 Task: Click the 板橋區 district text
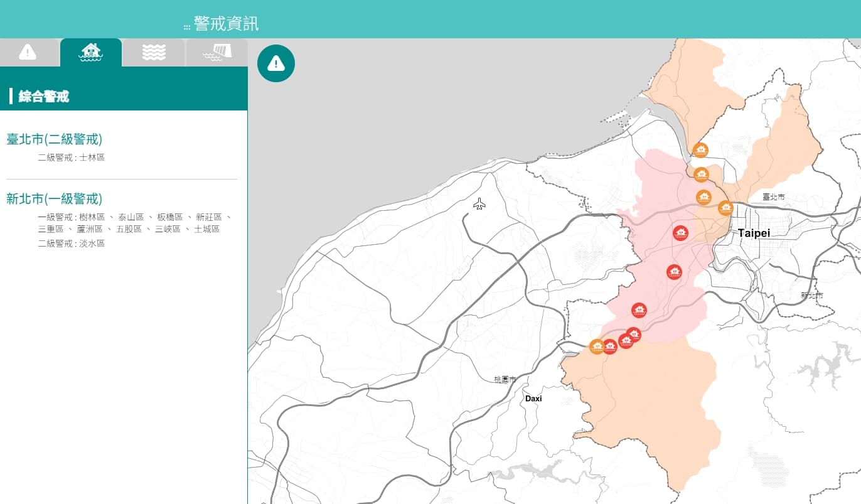(170, 217)
